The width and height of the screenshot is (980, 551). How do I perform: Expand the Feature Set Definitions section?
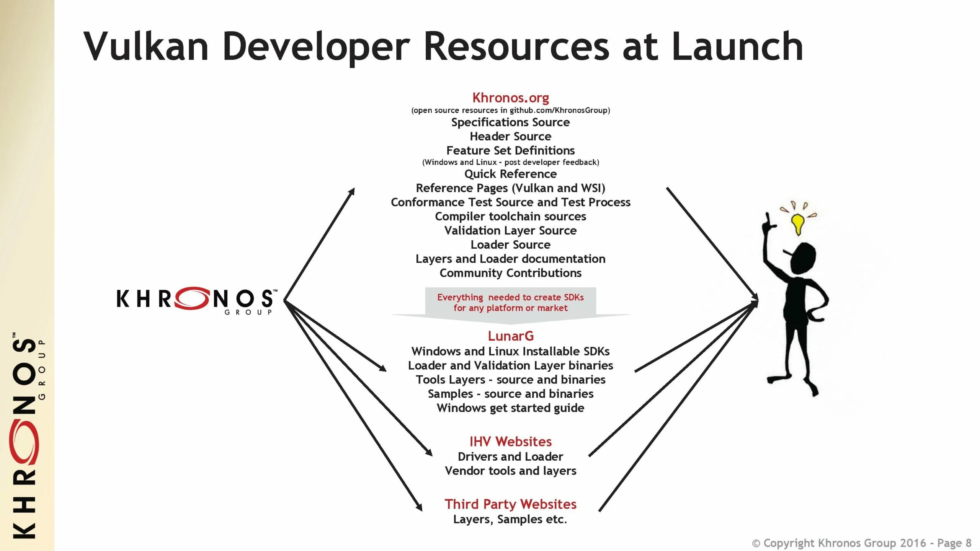tap(510, 150)
